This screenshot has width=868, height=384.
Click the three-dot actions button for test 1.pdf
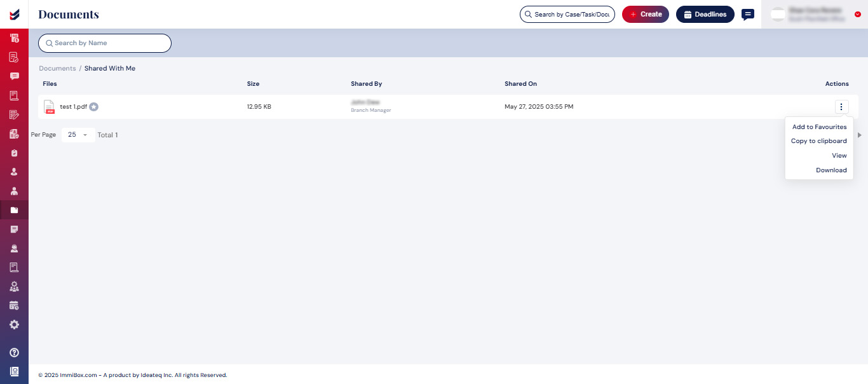click(x=841, y=107)
